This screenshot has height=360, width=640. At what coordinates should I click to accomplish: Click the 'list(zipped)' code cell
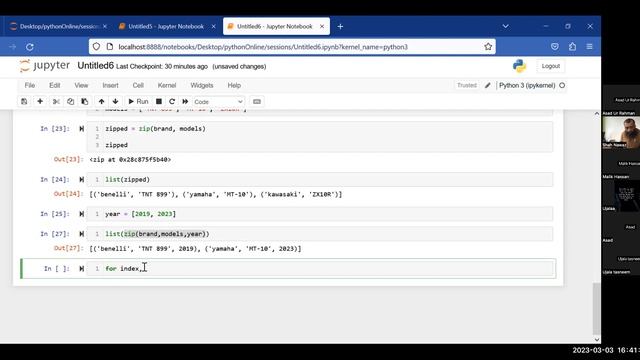(x=320, y=180)
